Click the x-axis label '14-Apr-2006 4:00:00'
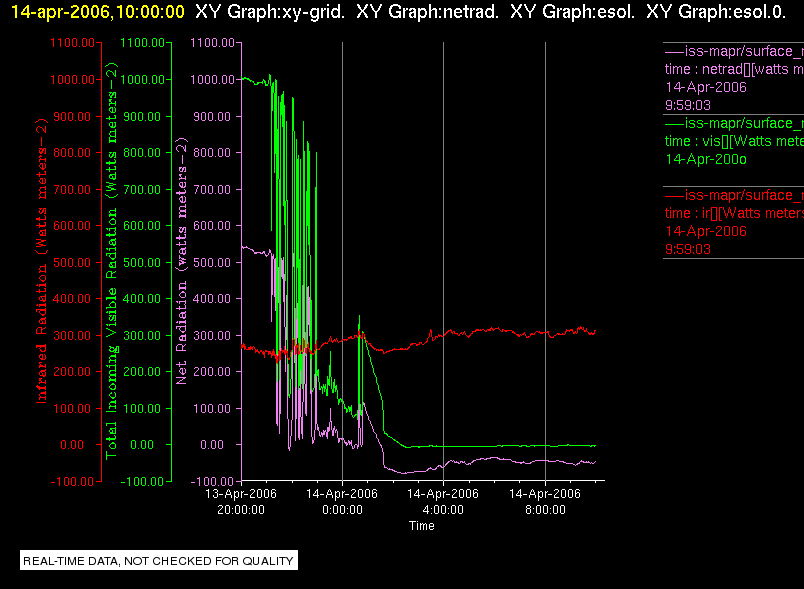804x589 pixels. pyautogui.click(x=443, y=502)
